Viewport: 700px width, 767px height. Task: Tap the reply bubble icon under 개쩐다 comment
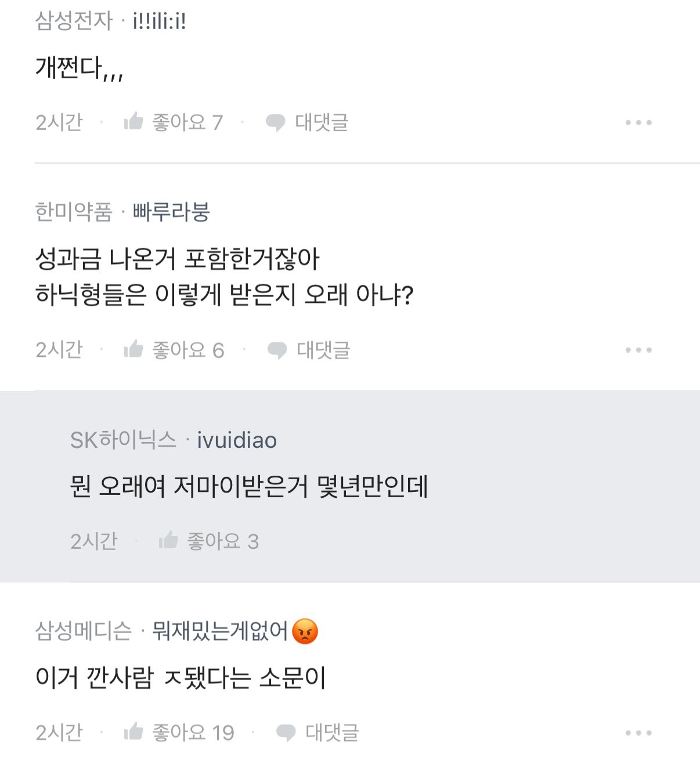pyautogui.click(x=275, y=122)
